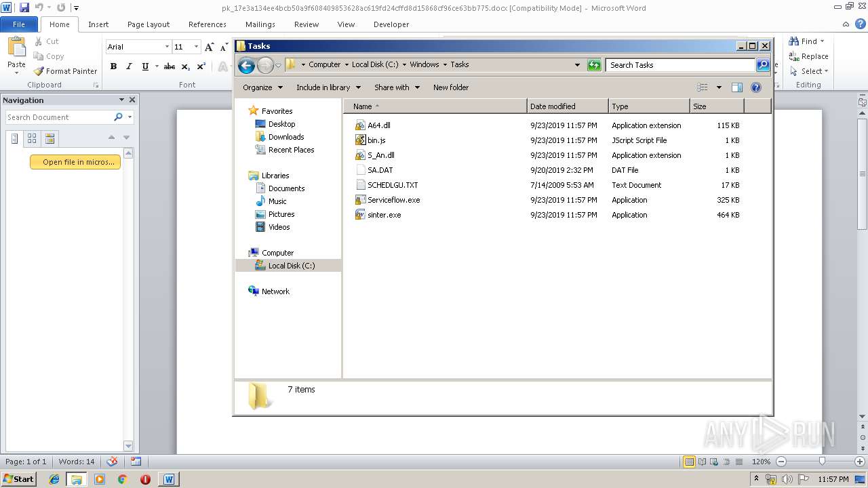Switch to the Insert ribbon tab
Viewport: 868px width, 488px height.
point(98,24)
